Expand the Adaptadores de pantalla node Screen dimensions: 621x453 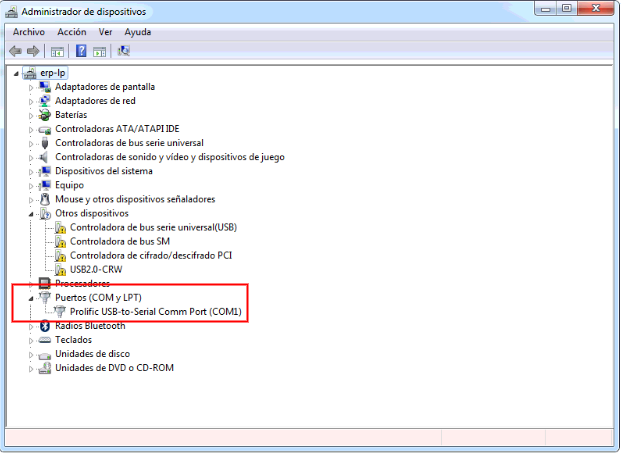pos(31,88)
